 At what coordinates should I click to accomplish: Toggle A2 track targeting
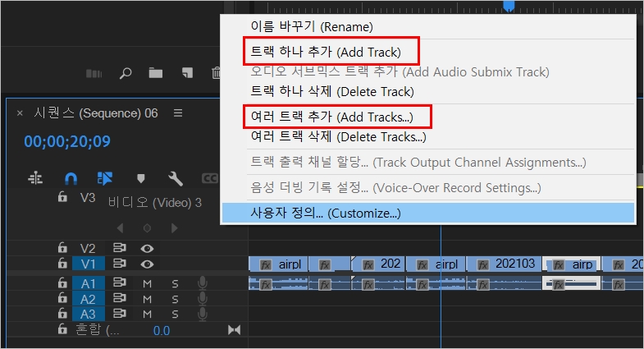89,299
